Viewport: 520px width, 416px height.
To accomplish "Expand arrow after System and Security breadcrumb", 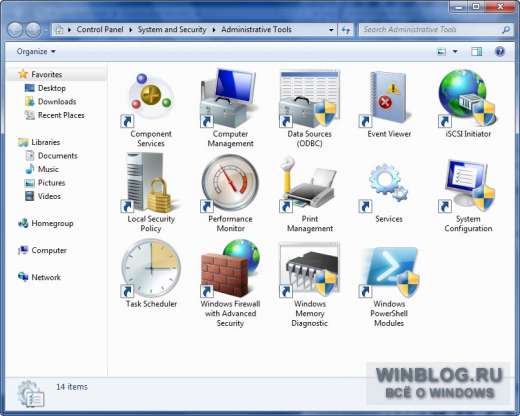I will 214,30.
